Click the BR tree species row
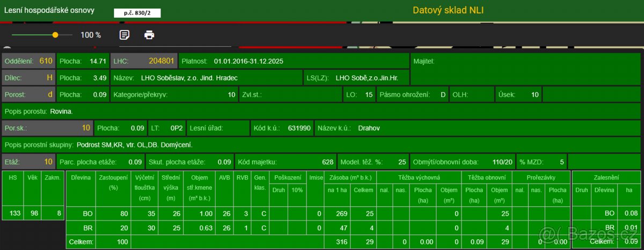 (318, 228)
